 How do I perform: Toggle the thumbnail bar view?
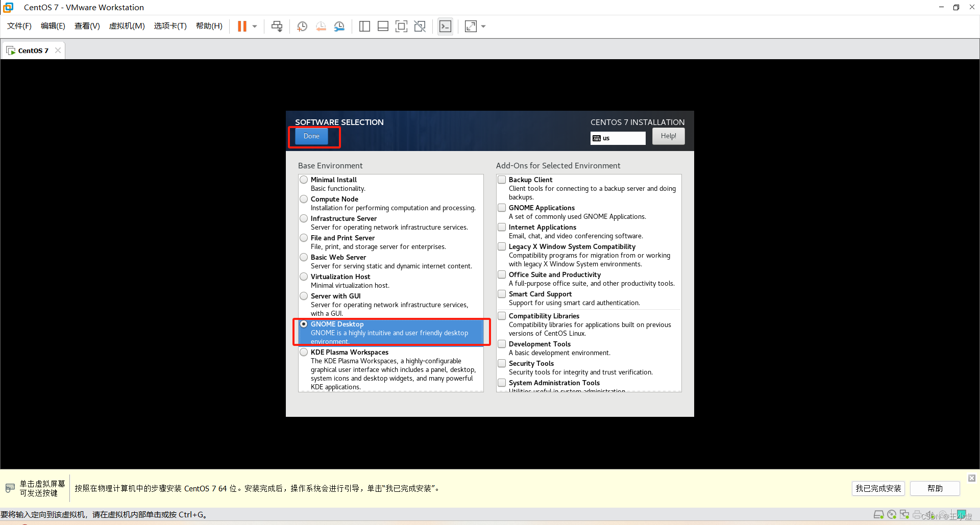coord(383,27)
